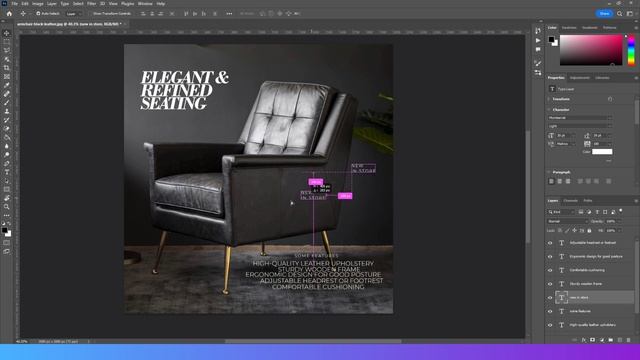Click the Home icon in options bar
This screenshot has width=640, height=360.
click(9, 13)
